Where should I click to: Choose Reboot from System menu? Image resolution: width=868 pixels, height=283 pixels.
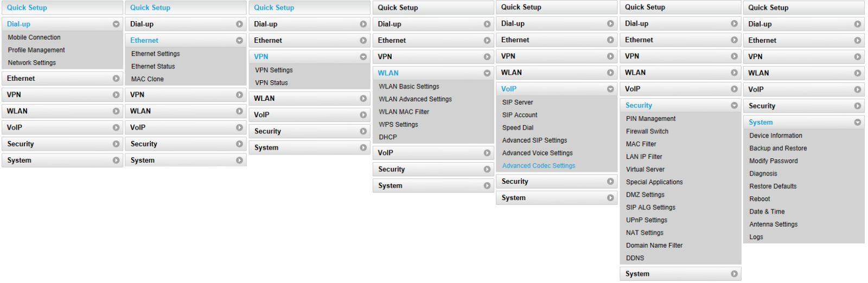coord(759,199)
